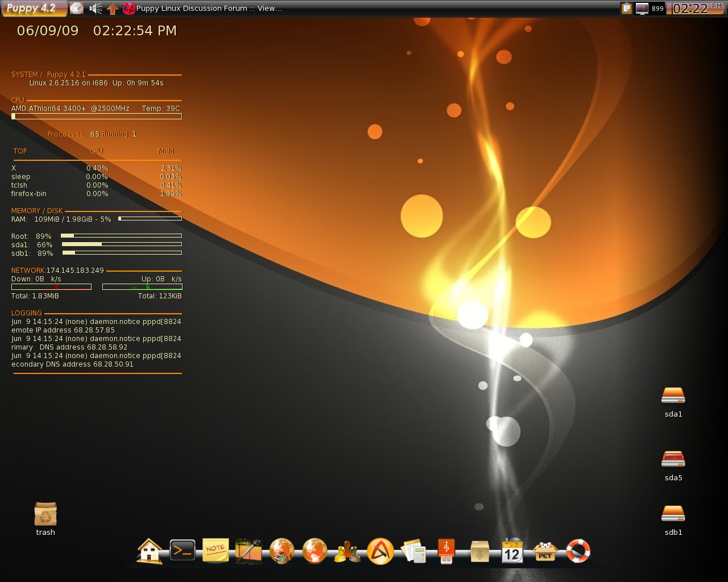Click the show-desktop icon beside Puppy 4.2
The width and height of the screenshot is (728, 582).
tap(77, 9)
